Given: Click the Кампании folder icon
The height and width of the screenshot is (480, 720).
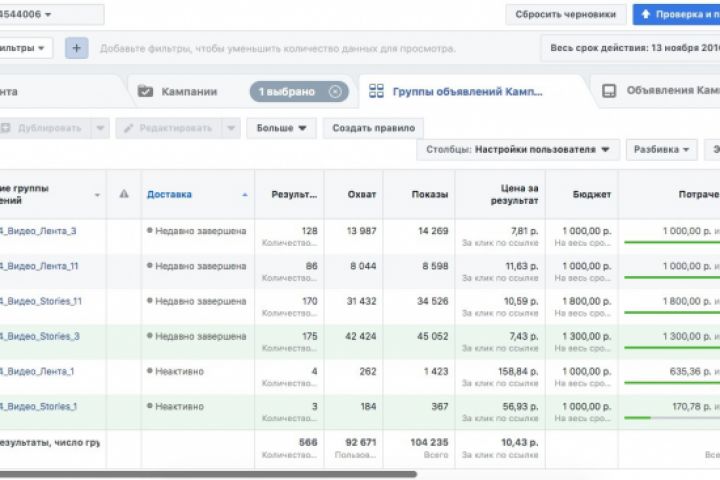Looking at the screenshot, I should click(x=145, y=91).
